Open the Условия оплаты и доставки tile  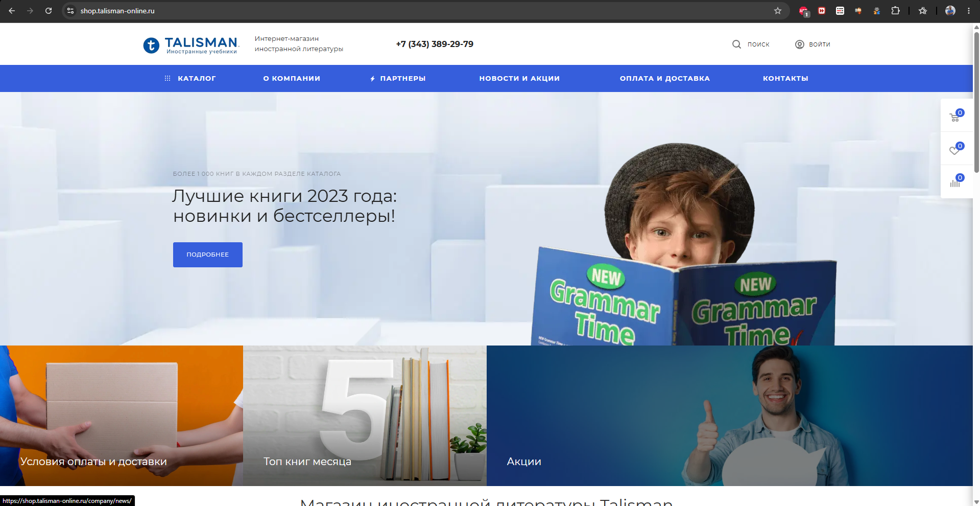click(x=122, y=416)
